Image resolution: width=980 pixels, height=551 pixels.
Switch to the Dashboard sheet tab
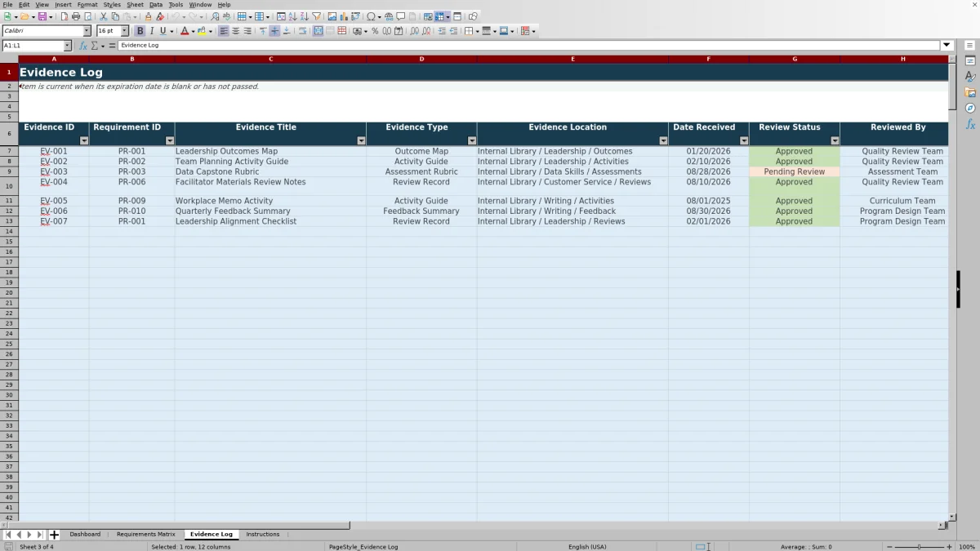tap(85, 535)
